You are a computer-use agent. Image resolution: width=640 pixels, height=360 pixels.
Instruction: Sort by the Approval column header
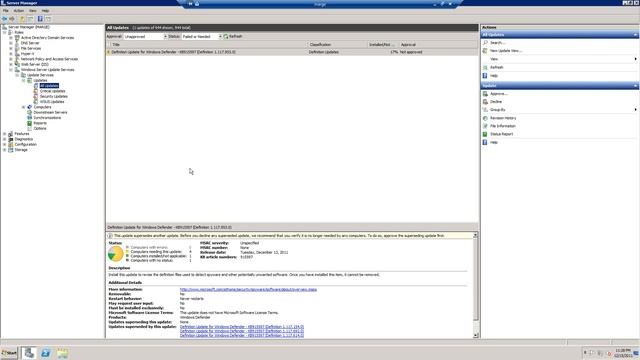click(438, 44)
